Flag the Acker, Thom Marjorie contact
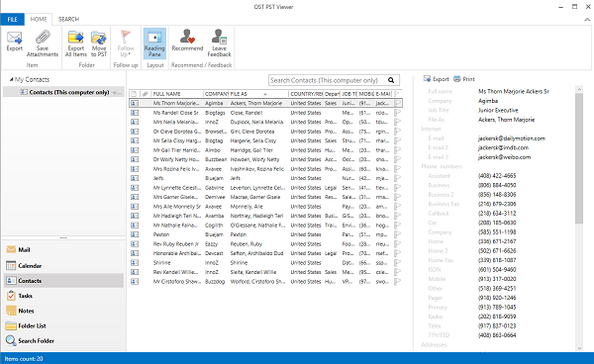The image size is (594, 364). coord(397,103)
